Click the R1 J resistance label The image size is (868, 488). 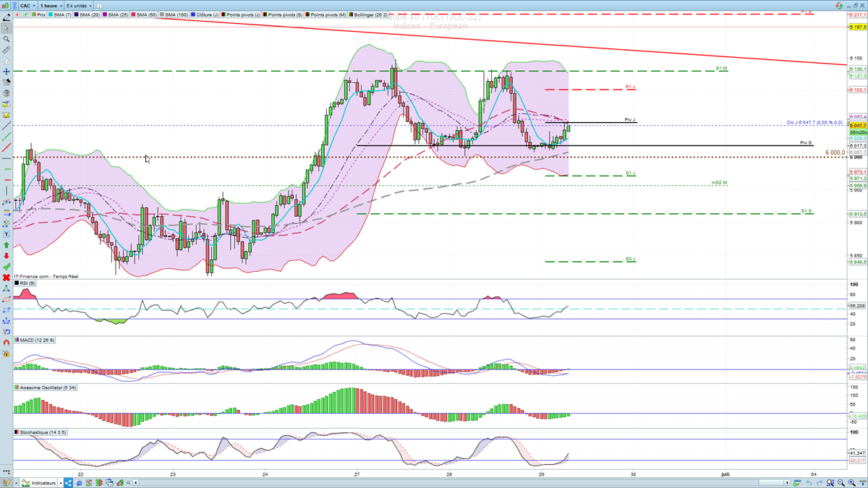pyautogui.click(x=631, y=87)
